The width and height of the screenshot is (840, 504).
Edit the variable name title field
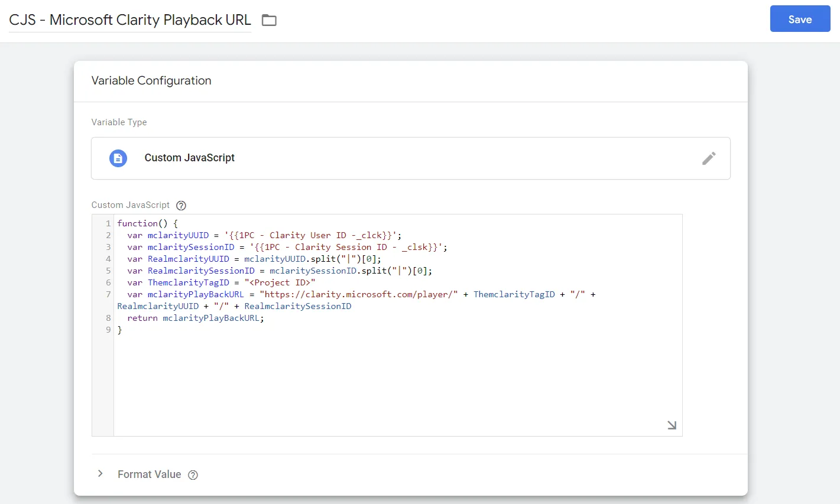point(130,20)
